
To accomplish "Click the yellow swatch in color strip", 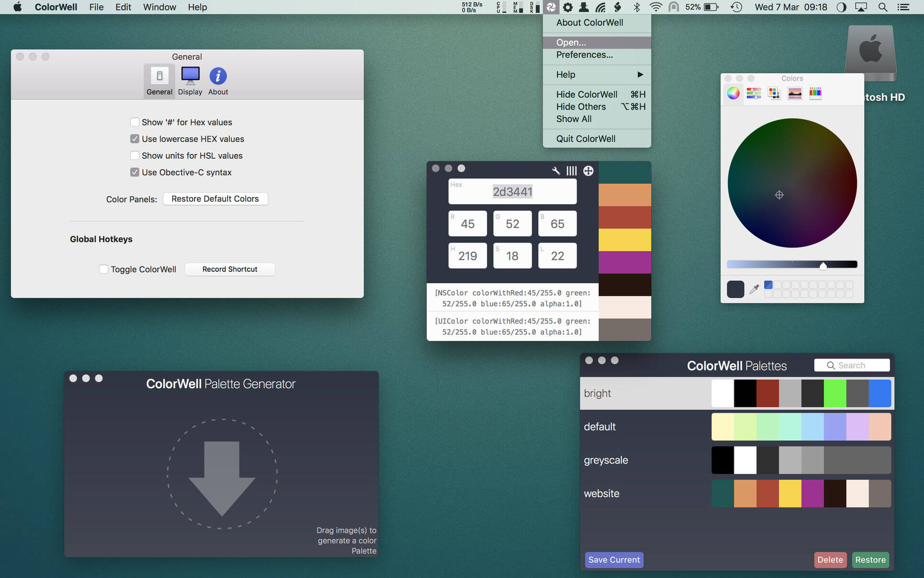I will point(625,240).
